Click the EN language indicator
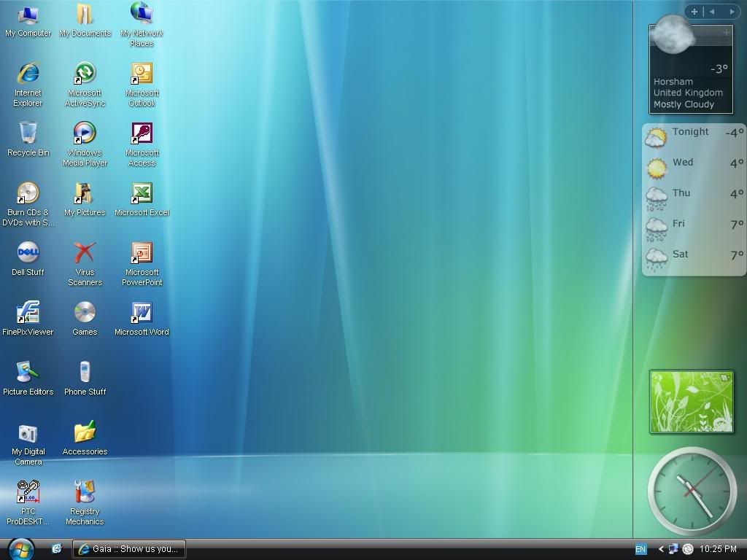This screenshot has height=560, width=747. 640,549
